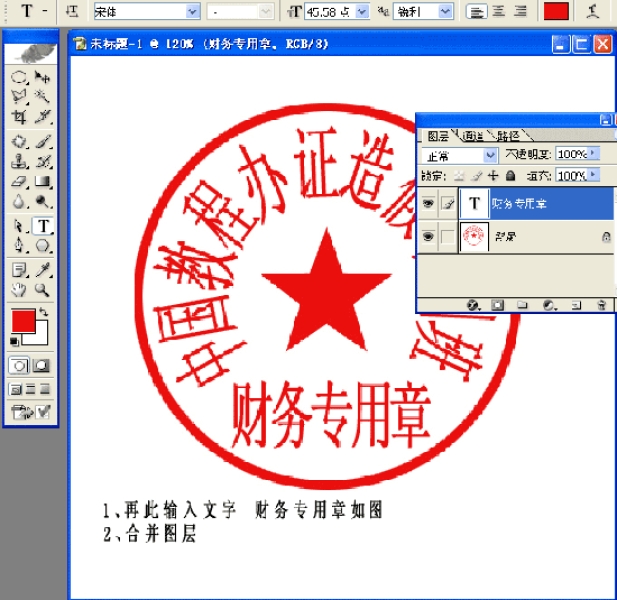Click the create warped text icon
Viewport: 617px width, 600px height.
click(593, 11)
